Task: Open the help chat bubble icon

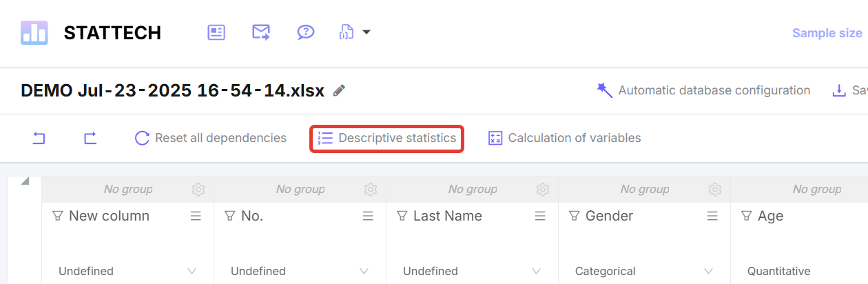Action: 305,32
